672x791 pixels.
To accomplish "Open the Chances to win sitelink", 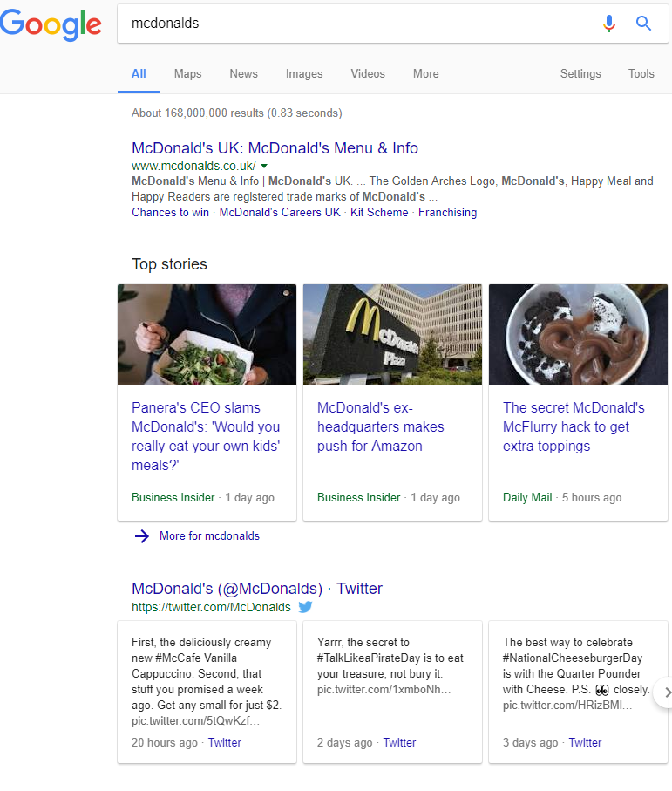I will [170, 213].
